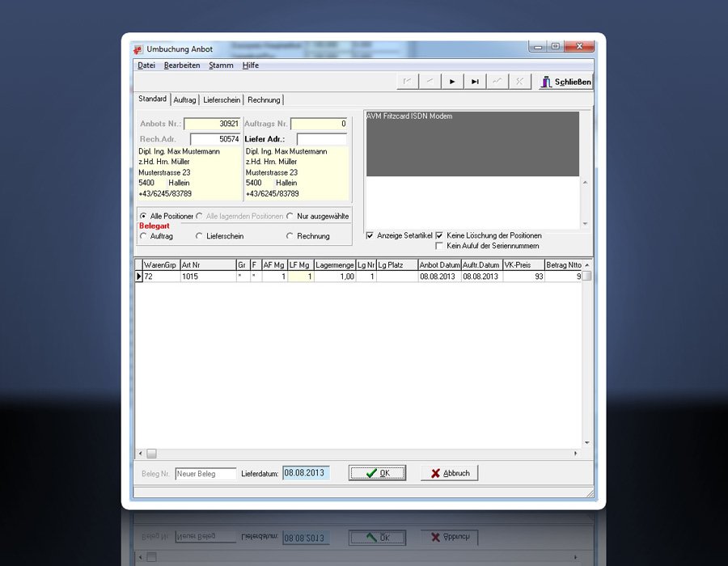Click the Lg Platz column header
This screenshot has height=566, width=728.
point(397,265)
